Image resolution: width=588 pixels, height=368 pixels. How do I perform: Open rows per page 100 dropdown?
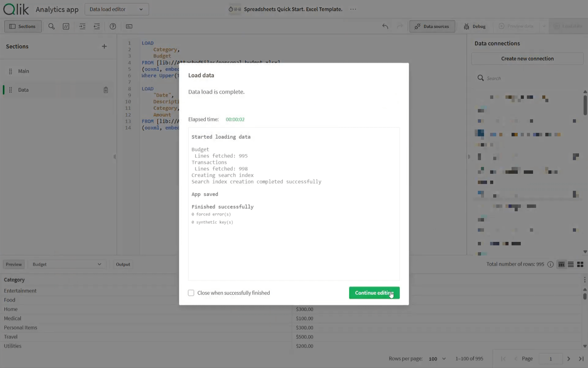437,359
